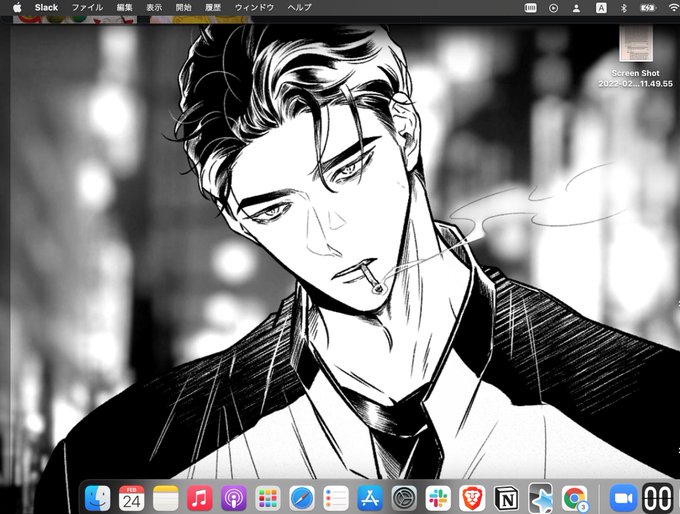Launch the Podcasts app
Image resolution: width=680 pixels, height=514 pixels.
click(x=234, y=498)
